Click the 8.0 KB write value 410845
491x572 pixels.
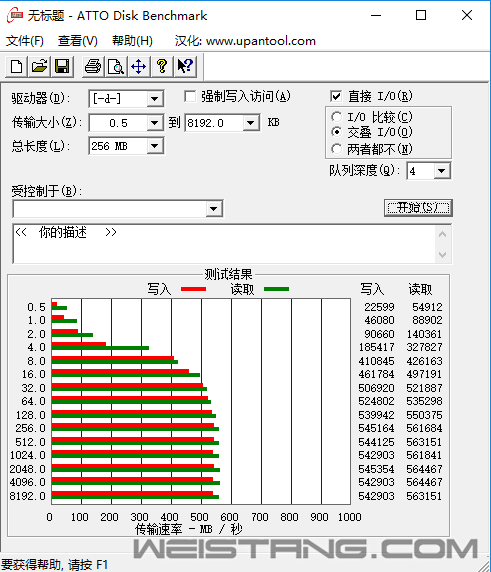click(x=376, y=361)
